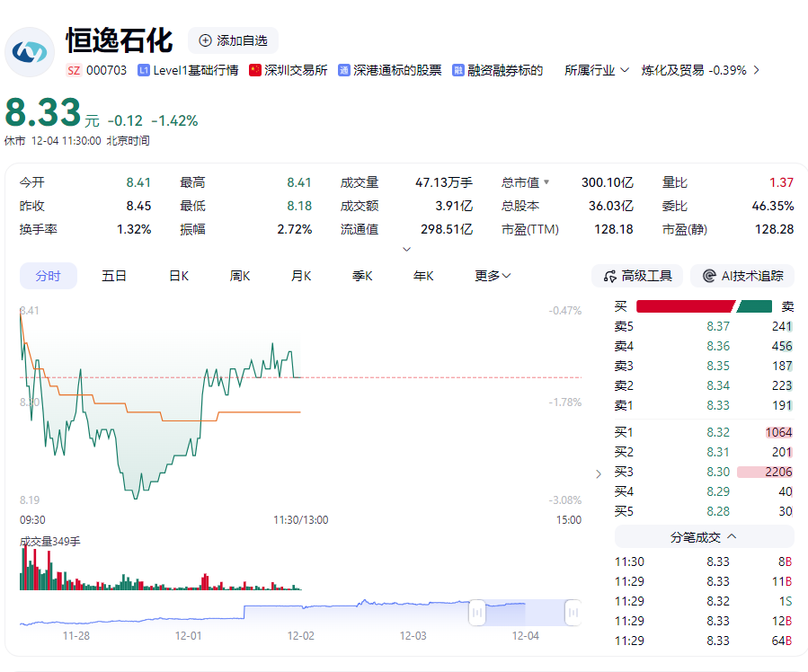808x672 pixels.
Task: Switch to the 日K chart tab
Action: click(179, 276)
